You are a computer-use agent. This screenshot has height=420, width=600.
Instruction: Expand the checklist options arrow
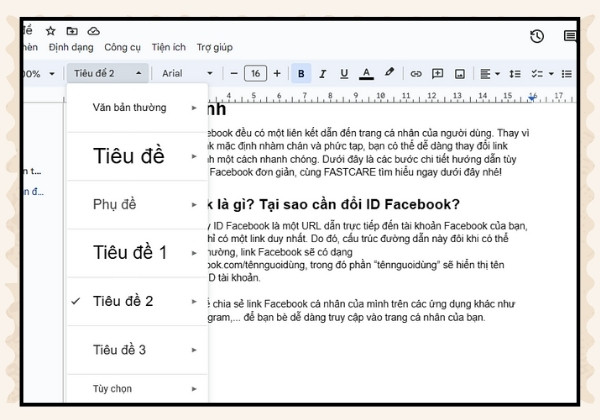pos(551,74)
